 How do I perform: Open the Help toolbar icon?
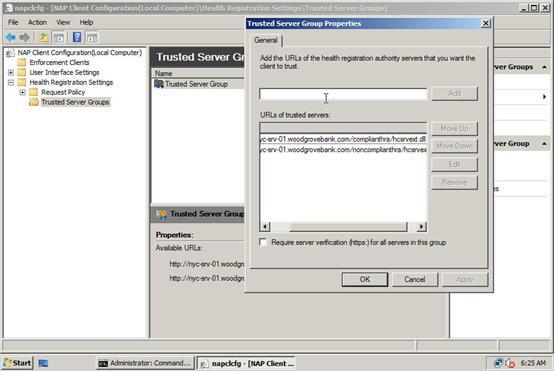[77, 37]
